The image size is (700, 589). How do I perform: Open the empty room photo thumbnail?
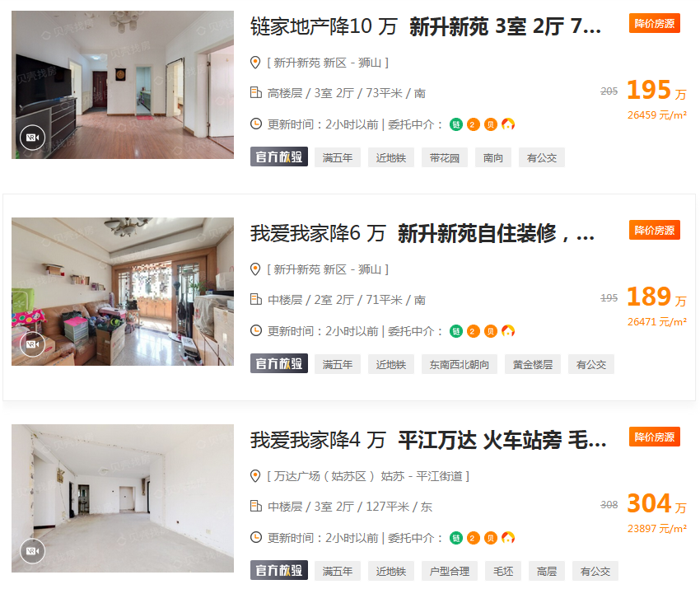pos(123,498)
